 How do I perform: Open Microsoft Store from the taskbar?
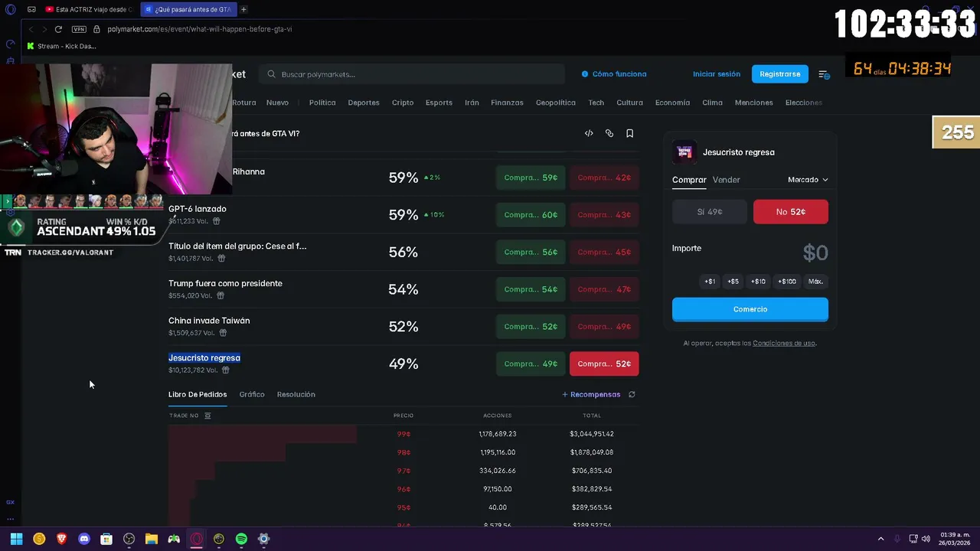(x=106, y=539)
